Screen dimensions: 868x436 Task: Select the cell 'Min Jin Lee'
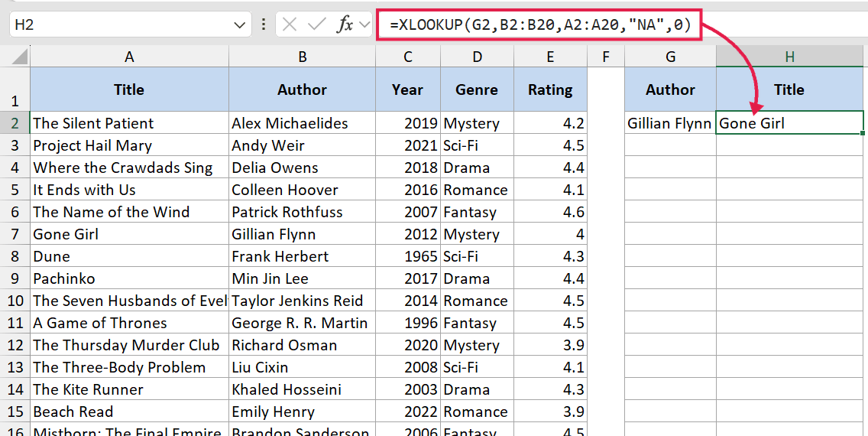(x=303, y=278)
